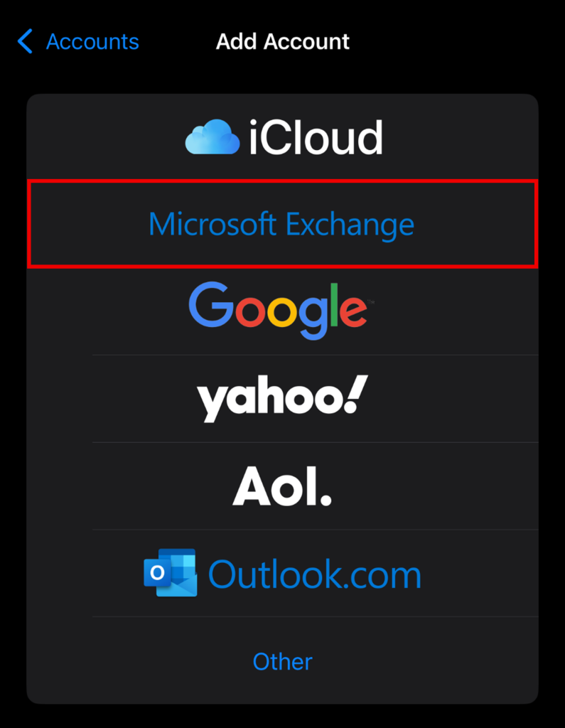This screenshot has height=728, width=565.
Task: Click the period after Aol
Action: point(326,500)
